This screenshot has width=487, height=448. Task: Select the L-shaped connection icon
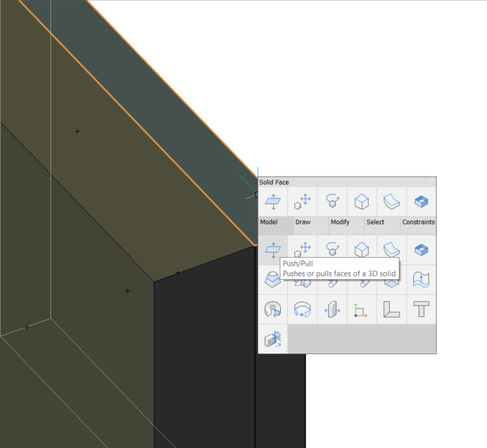point(391,309)
